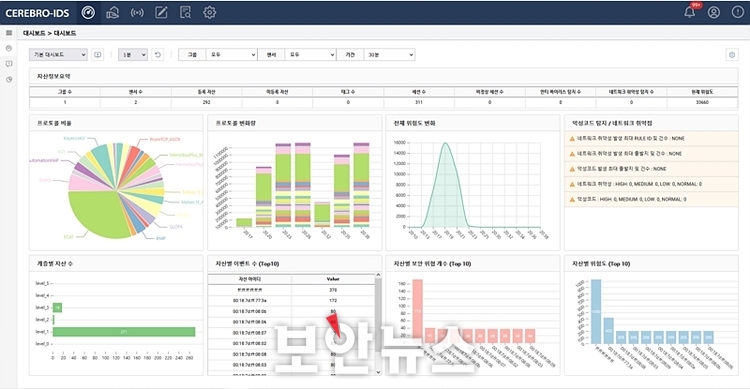The image size is (750, 389).
Task: Click the 악성코드 탐지 / 네트워크 취약점 title
Action: click(612, 123)
